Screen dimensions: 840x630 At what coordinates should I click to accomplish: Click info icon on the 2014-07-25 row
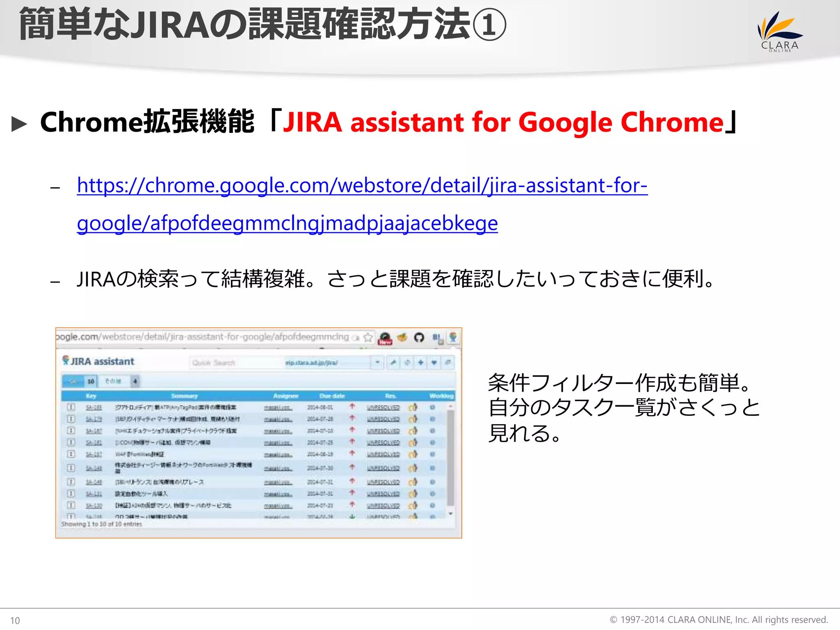click(x=71, y=443)
